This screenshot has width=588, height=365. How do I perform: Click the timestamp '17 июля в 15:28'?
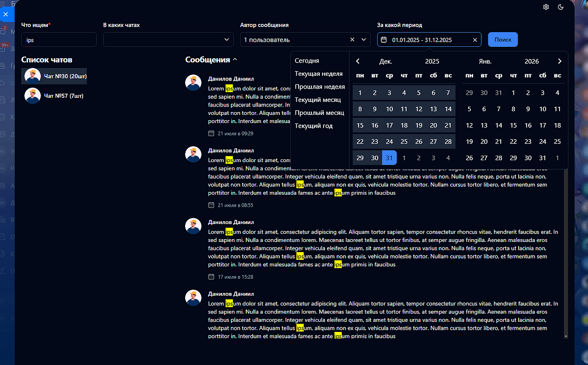point(236,277)
